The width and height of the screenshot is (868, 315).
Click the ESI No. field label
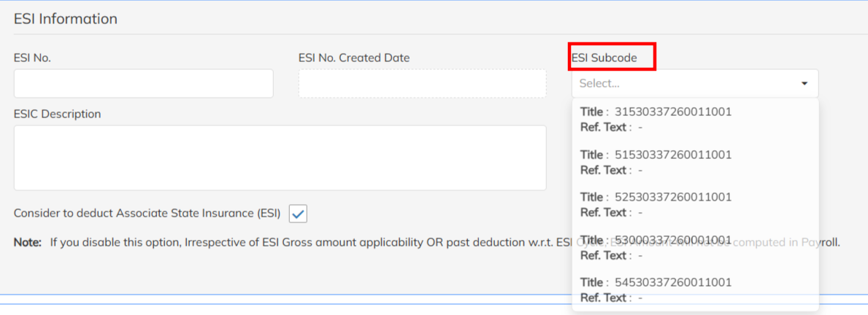click(32, 58)
